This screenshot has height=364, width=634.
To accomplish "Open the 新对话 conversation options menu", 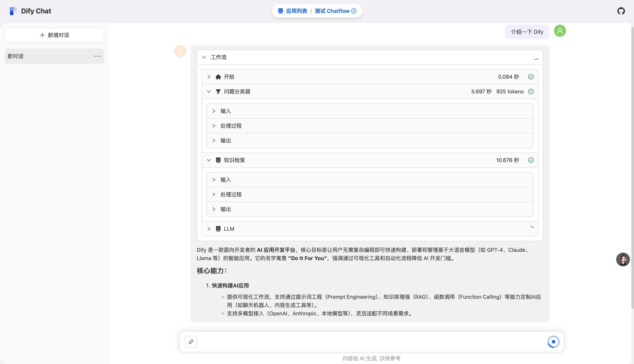I will tap(97, 56).
